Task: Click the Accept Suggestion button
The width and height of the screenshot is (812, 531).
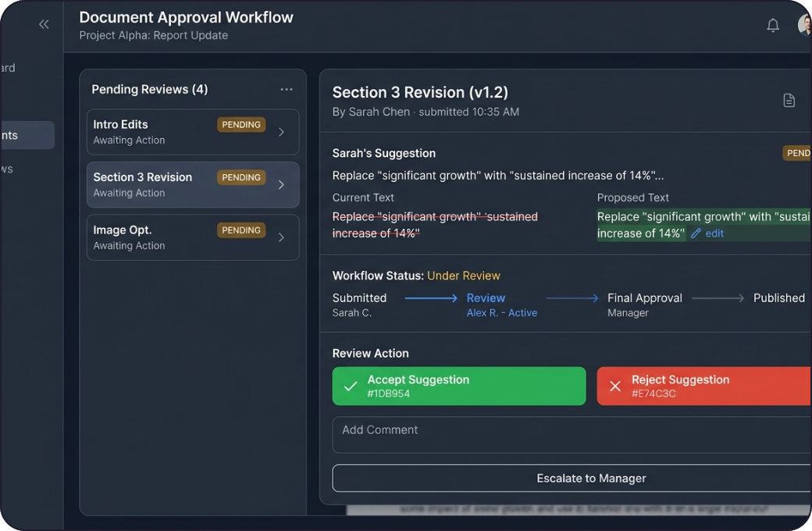Action: click(x=458, y=386)
